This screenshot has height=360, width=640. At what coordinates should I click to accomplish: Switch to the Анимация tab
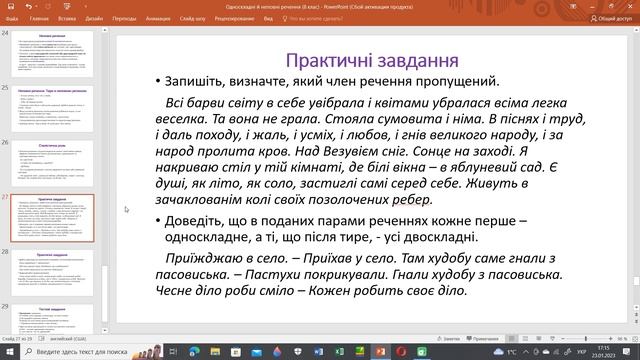(158, 19)
